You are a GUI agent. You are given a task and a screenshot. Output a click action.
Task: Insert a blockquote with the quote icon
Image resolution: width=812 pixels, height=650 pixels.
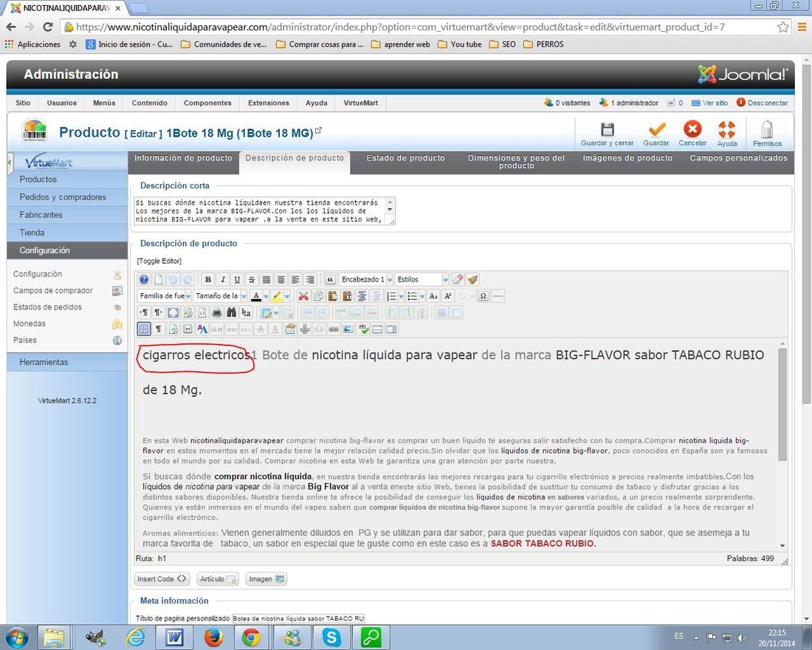[x=331, y=279]
